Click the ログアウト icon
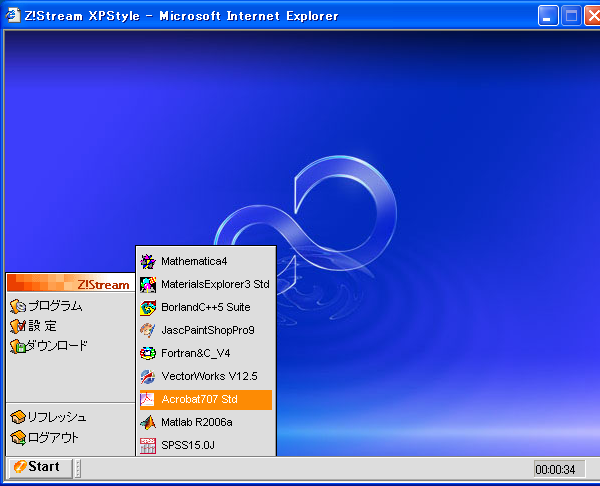 coord(18,437)
